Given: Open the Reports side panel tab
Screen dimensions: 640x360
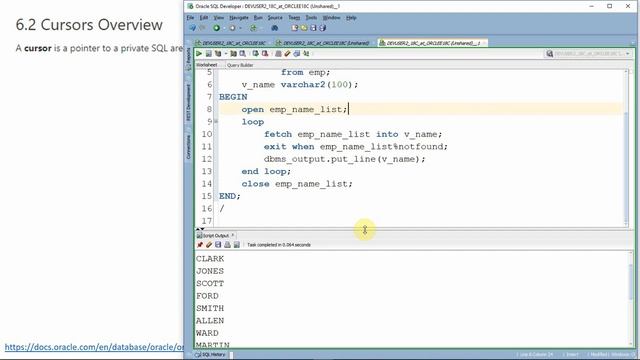Looking at the screenshot, I should click(x=189, y=59).
